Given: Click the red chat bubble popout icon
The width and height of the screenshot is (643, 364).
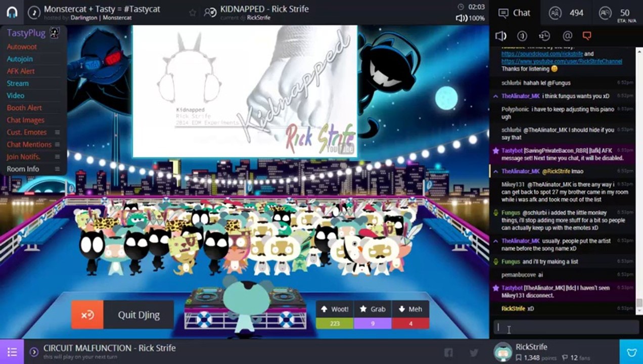Looking at the screenshot, I should [x=586, y=36].
